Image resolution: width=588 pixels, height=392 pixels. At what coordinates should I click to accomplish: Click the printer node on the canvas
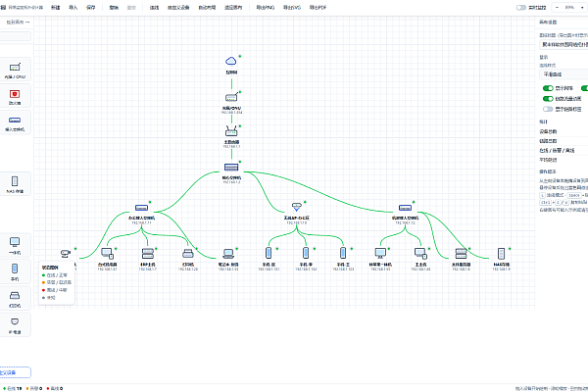pos(188,254)
